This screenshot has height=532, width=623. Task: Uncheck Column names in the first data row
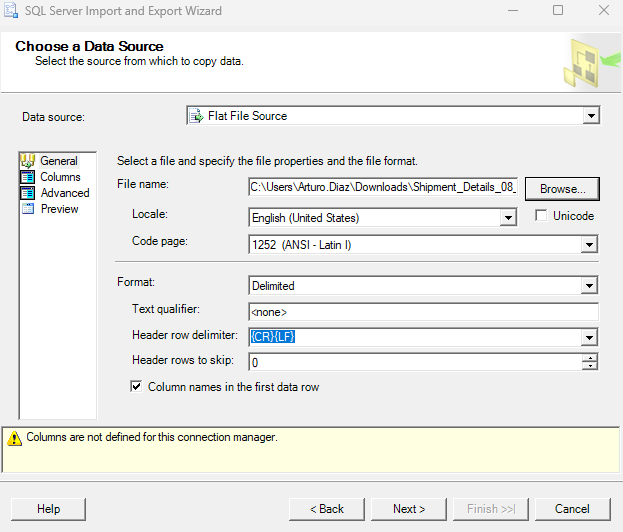click(137, 386)
